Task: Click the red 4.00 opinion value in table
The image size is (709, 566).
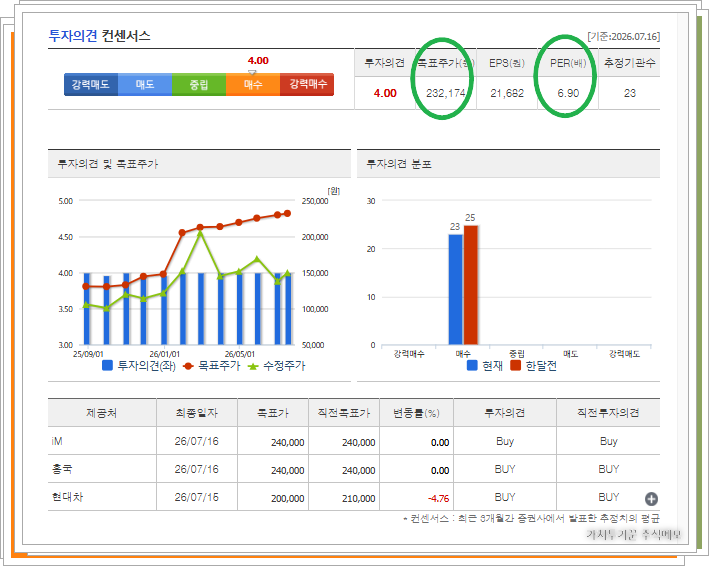Action: click(385, 93)
